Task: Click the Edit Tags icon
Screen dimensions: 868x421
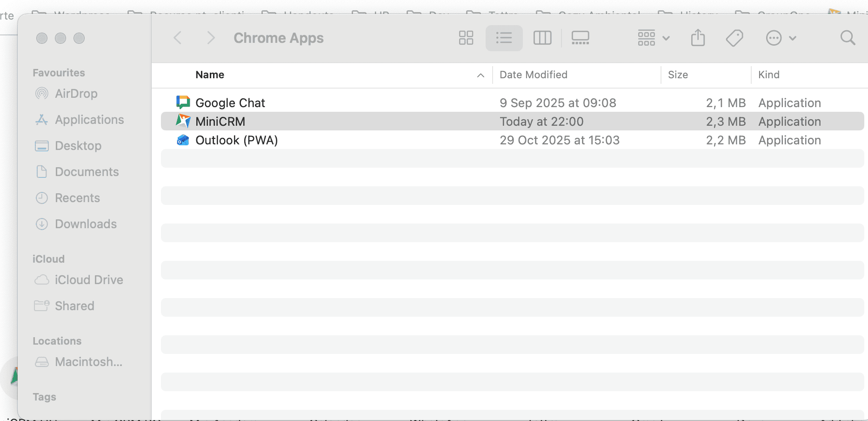Action: coord(734,38)
